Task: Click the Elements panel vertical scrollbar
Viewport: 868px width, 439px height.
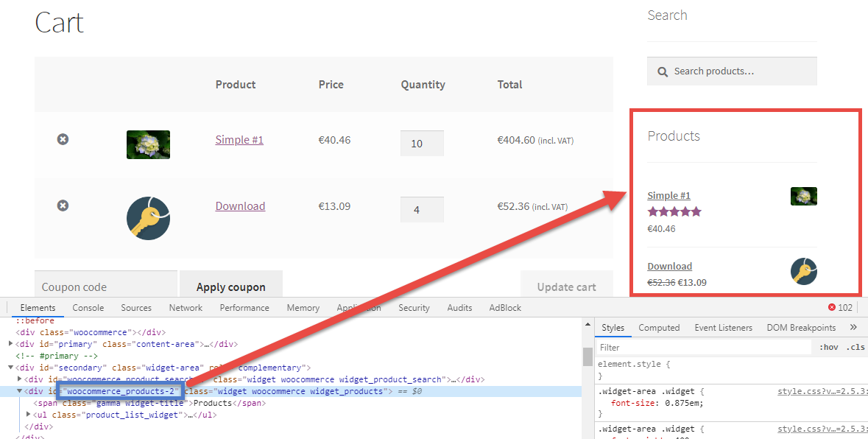Action: click(588, 357)
